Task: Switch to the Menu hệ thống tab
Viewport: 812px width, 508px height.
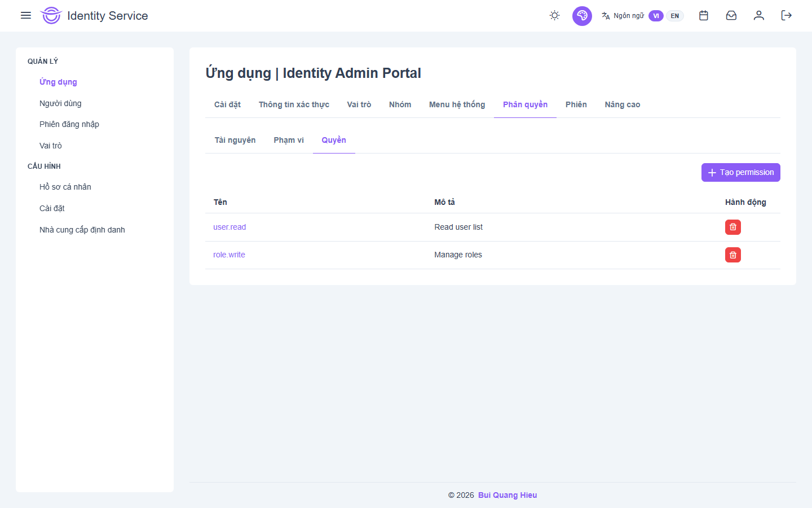Action: tap(457, 104)
